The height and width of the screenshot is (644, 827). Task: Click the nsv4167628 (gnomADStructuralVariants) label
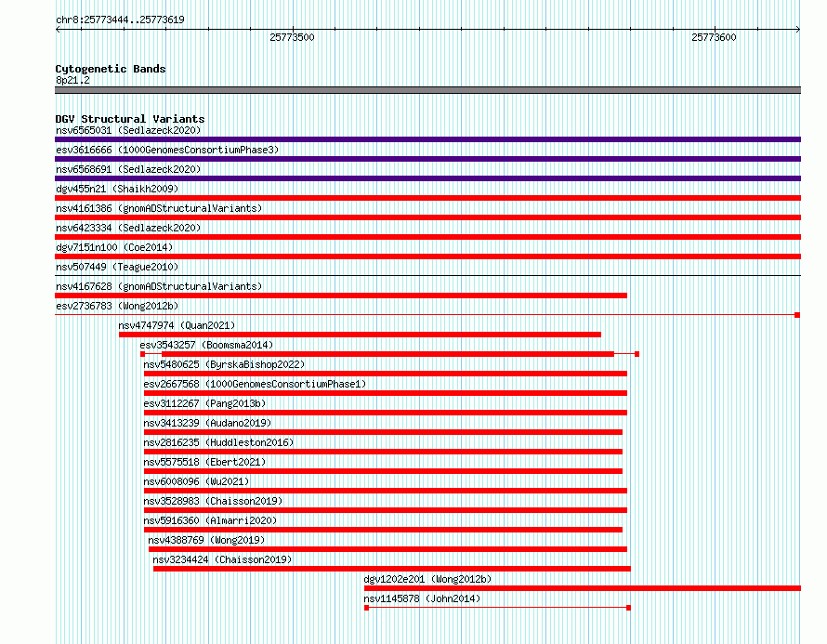[x=159, y=286]
